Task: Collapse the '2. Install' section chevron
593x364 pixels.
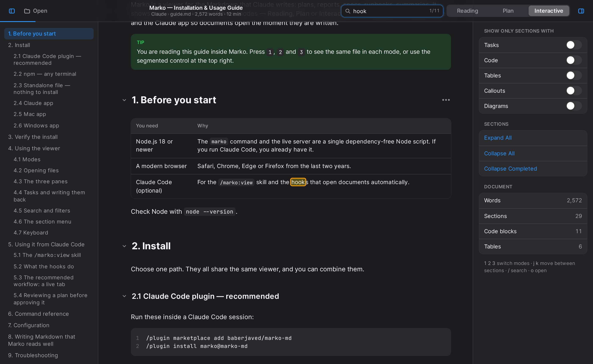Action: (124, 246)
